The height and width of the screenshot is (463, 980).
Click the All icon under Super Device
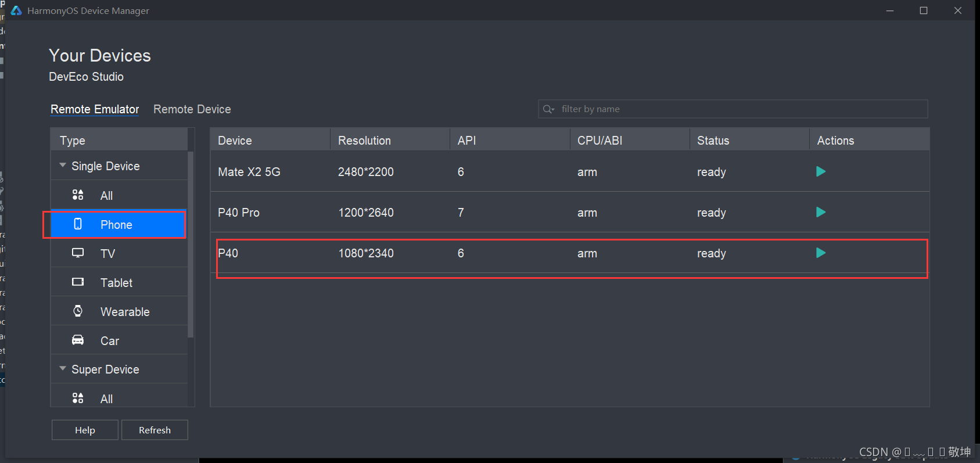(x=78, y=398)
